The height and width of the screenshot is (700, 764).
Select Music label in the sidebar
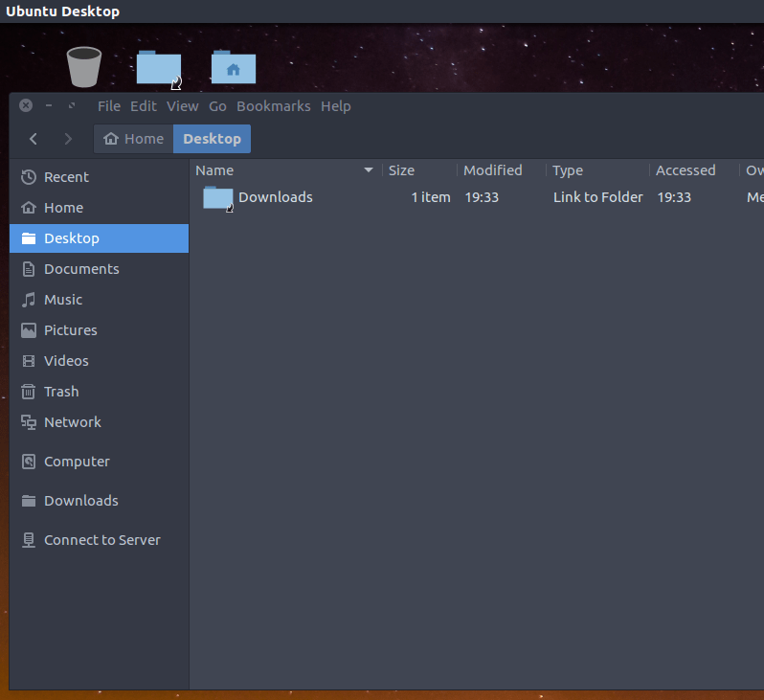tap(63, 300)
